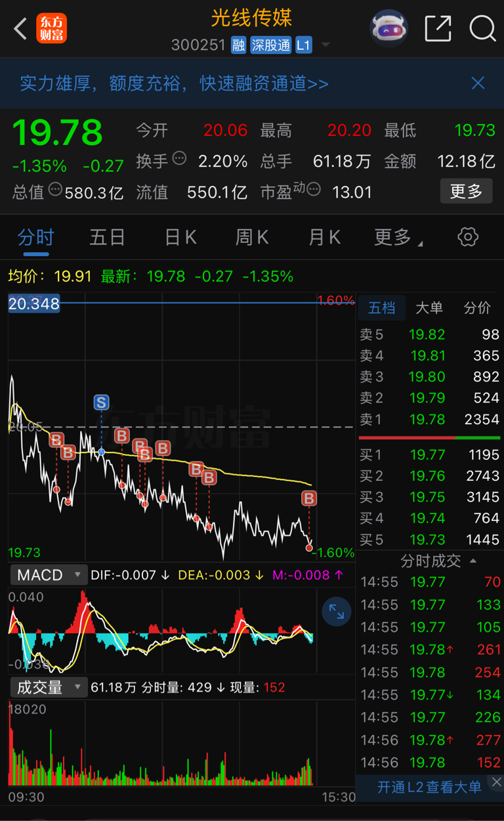
Task: Switch to the 五日 tab
Action: click(x=108, y=237)
